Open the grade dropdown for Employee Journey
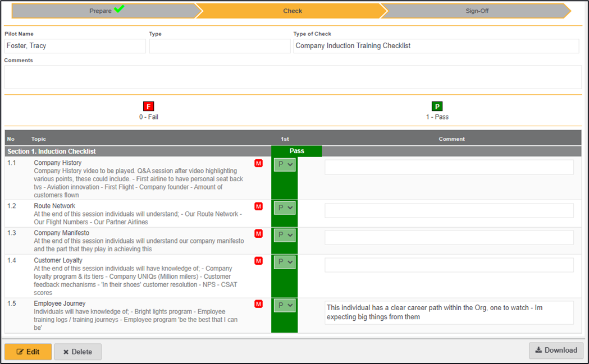 tap(285, 306)
